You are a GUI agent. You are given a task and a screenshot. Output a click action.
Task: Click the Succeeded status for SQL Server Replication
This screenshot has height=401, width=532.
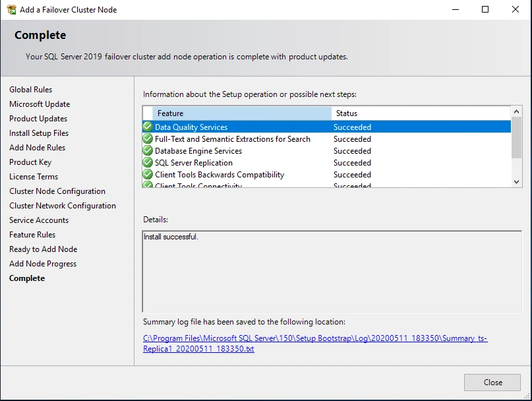(352, 163)
